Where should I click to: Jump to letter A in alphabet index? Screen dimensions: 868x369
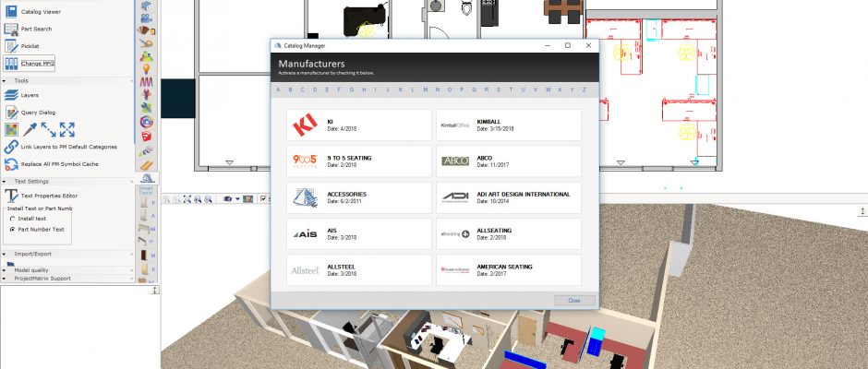pos(278,89)
